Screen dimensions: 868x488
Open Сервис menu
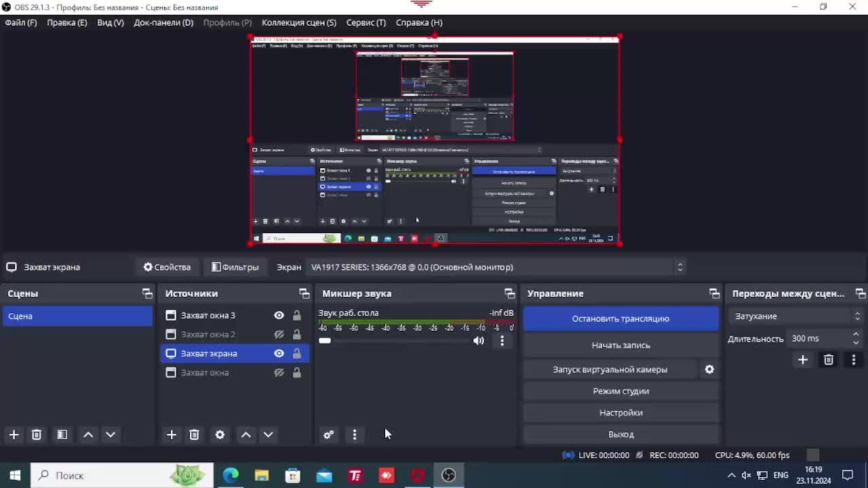click(x=366, y=22)
